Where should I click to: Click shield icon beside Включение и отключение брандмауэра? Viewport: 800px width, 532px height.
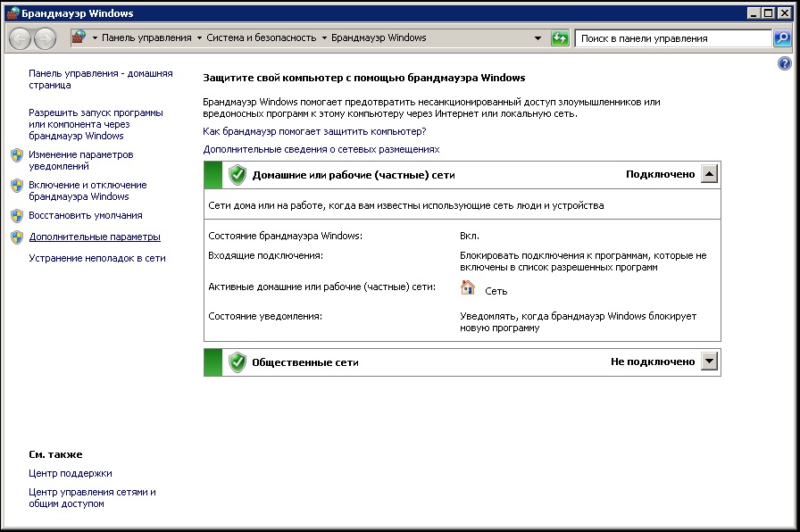tap(17, 186)
